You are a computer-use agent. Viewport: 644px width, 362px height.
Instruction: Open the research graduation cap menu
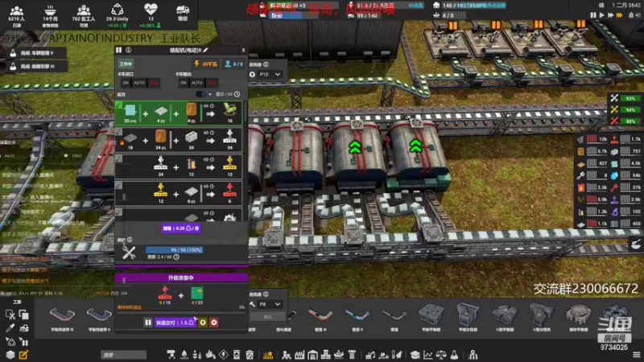click(x=415, y=355)
